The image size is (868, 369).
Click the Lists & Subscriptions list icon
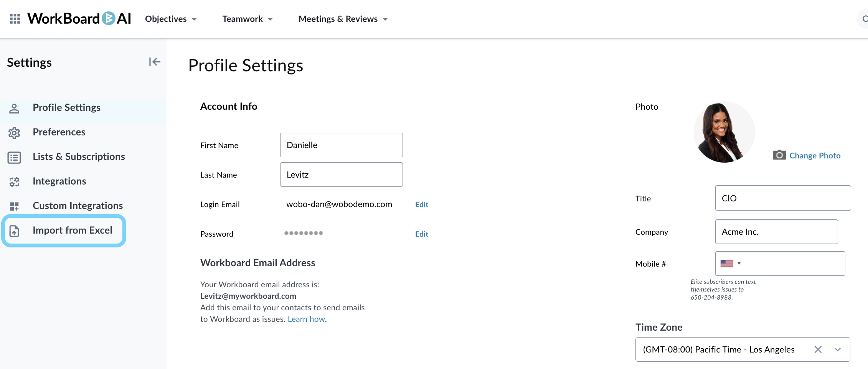14,157
